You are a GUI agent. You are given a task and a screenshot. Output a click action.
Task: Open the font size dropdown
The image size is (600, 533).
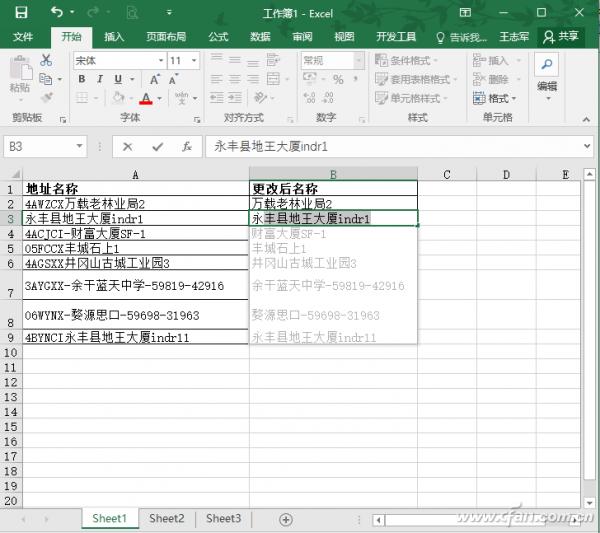point(193,60)
